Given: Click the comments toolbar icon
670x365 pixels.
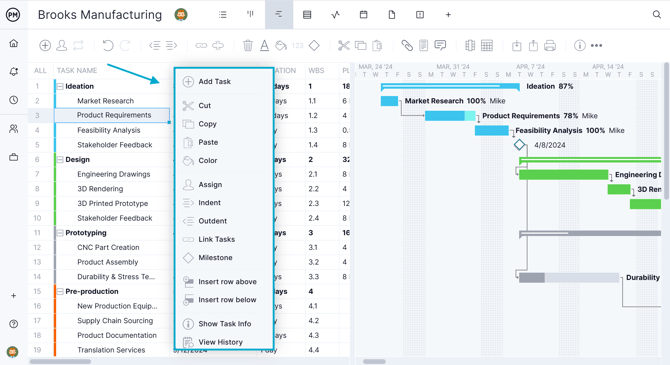Looking at the screenshot, I should [x=440, y=45].
